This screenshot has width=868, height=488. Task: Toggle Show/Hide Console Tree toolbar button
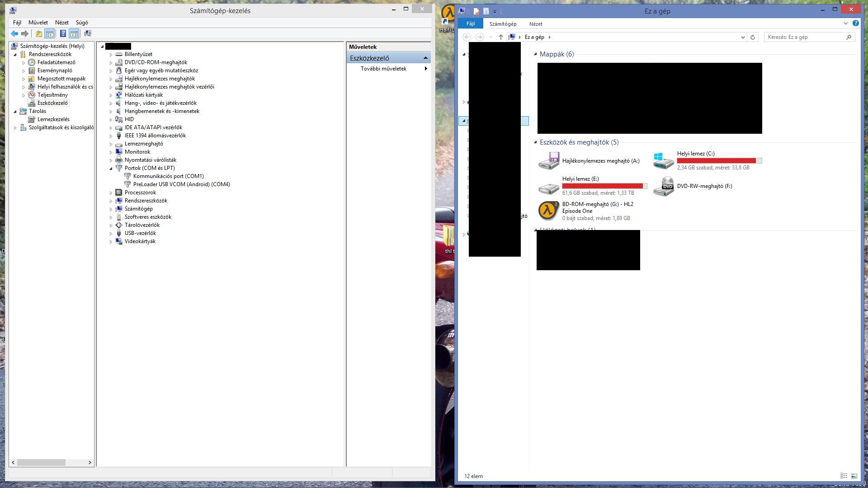(x=50, y=33)
